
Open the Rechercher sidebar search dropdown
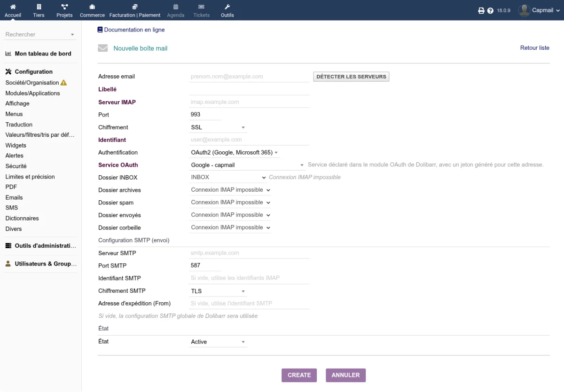[40, 34]
